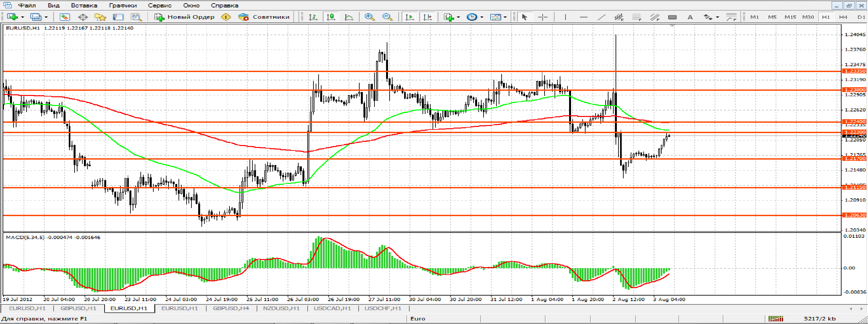Select the Crosshair cursor tool

543,17
